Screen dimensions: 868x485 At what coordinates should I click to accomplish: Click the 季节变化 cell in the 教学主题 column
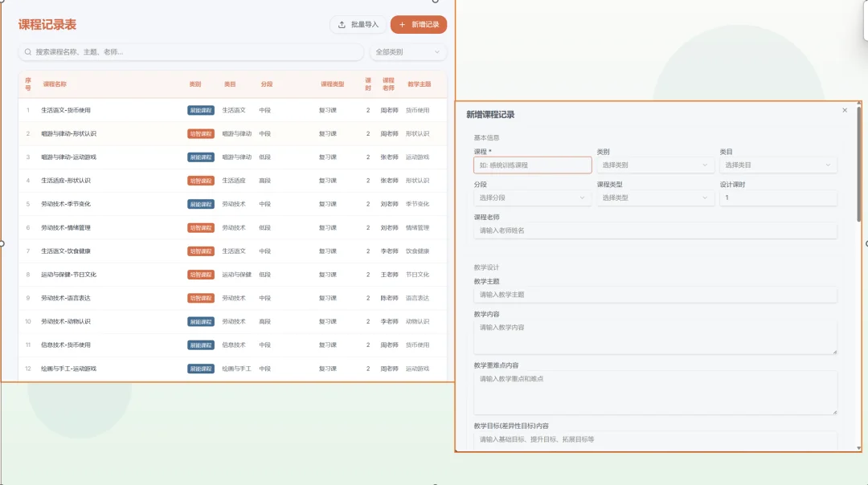point(417,204)
